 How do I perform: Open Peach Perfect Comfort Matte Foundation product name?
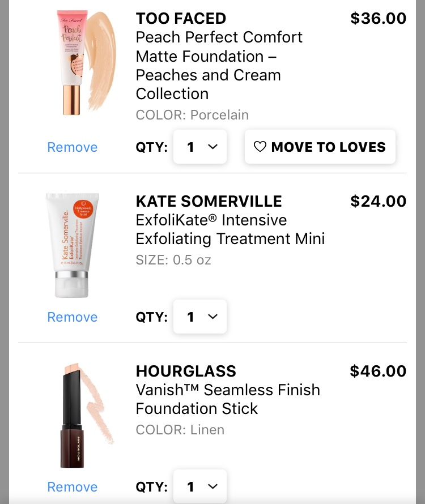pyautogui.click(x=219, y=66)
